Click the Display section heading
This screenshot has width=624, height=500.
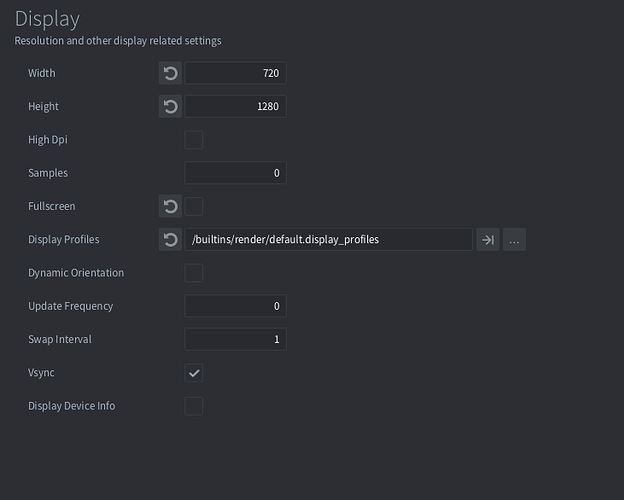(47, 19)
